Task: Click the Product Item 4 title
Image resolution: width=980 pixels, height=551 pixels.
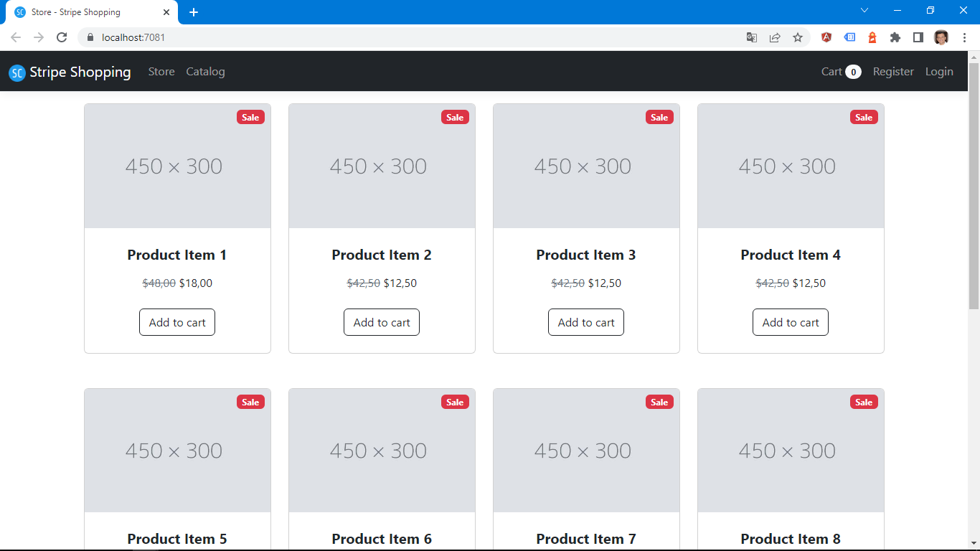Action: (791, 255)
